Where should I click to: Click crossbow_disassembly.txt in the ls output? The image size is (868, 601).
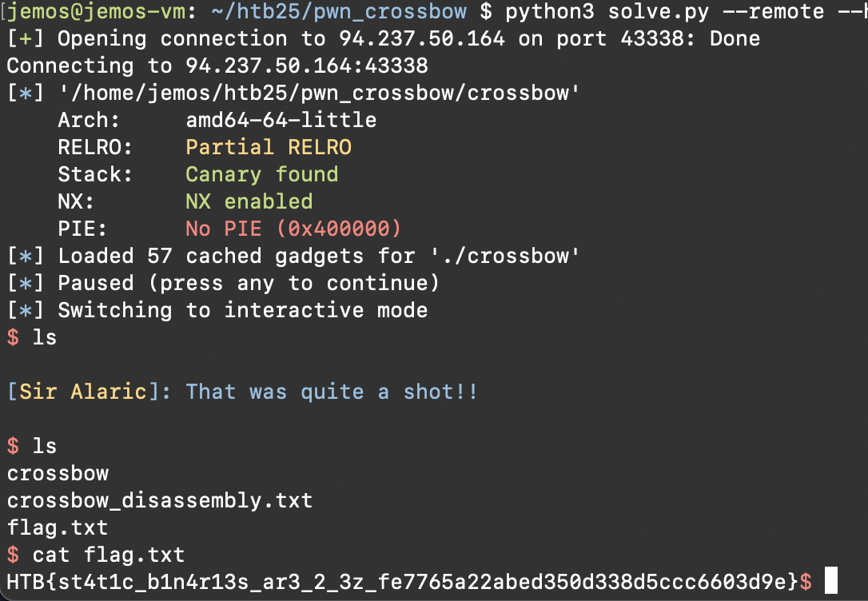[160, 501]
